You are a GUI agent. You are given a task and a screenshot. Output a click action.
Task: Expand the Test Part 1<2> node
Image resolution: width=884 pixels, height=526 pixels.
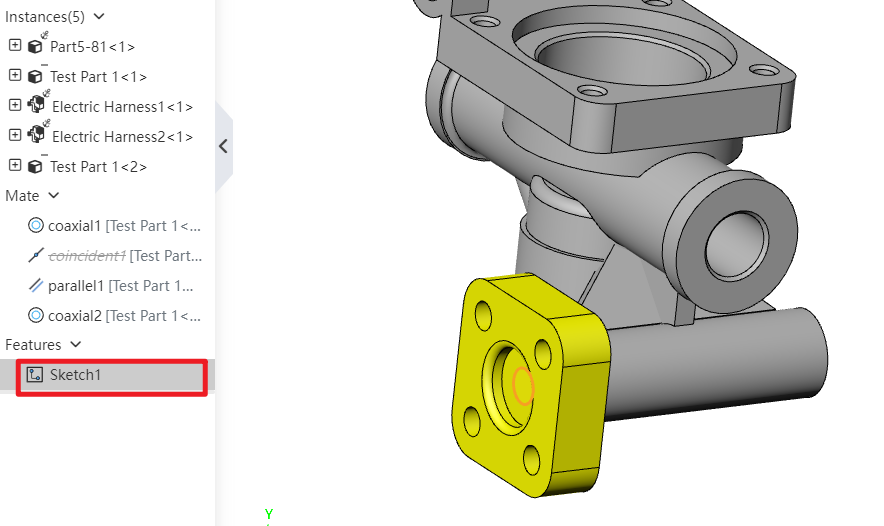tap(15, 165)
